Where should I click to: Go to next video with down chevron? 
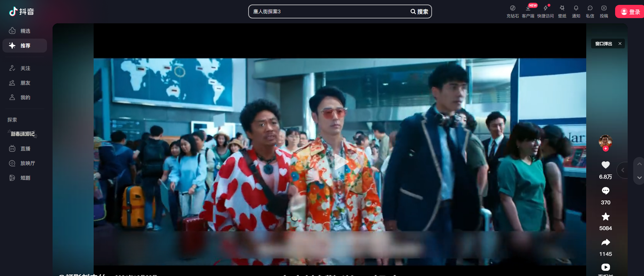coord(639,178)
